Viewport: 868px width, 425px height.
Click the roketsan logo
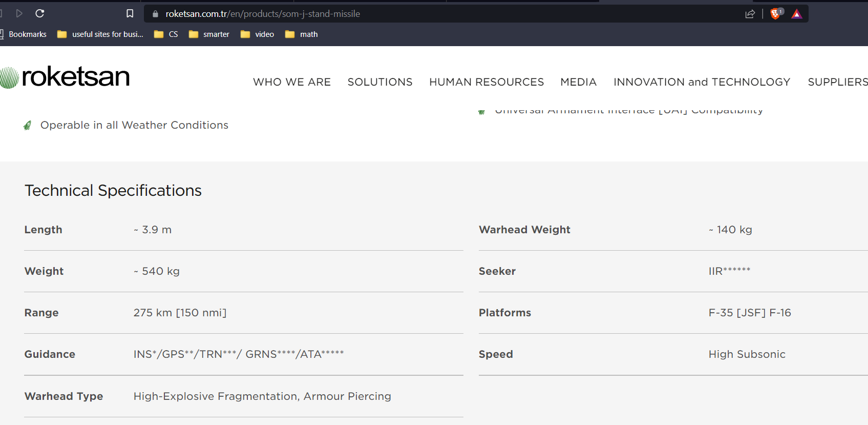point(65,77)
